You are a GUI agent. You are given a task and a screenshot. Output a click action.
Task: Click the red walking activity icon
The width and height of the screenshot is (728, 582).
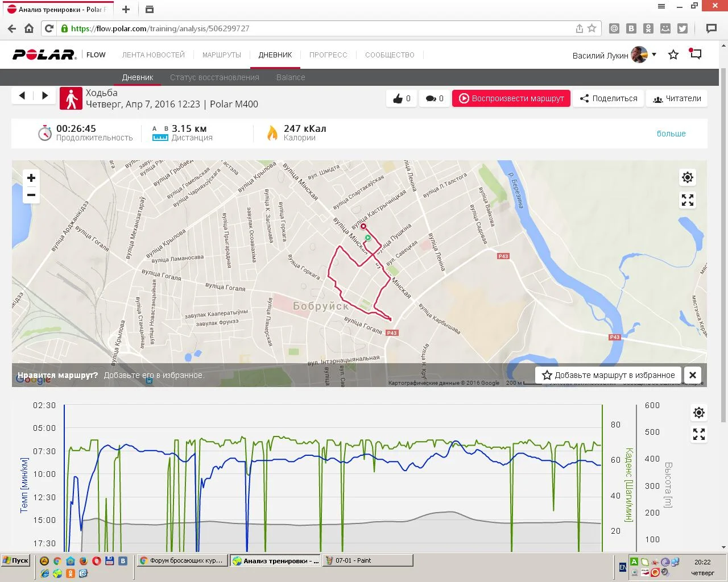pos(71,98)
